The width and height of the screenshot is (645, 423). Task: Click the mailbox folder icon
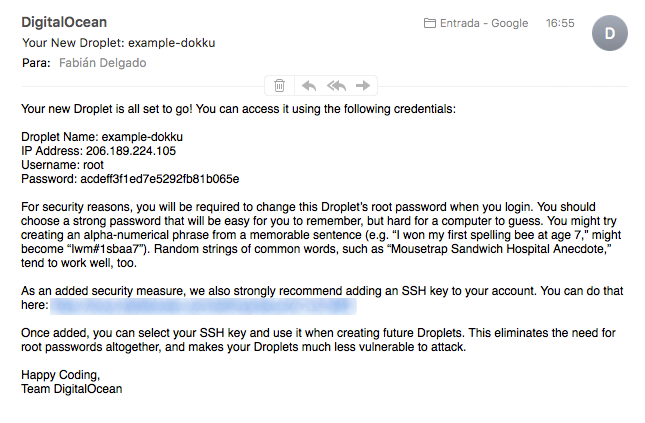(430, 23)
